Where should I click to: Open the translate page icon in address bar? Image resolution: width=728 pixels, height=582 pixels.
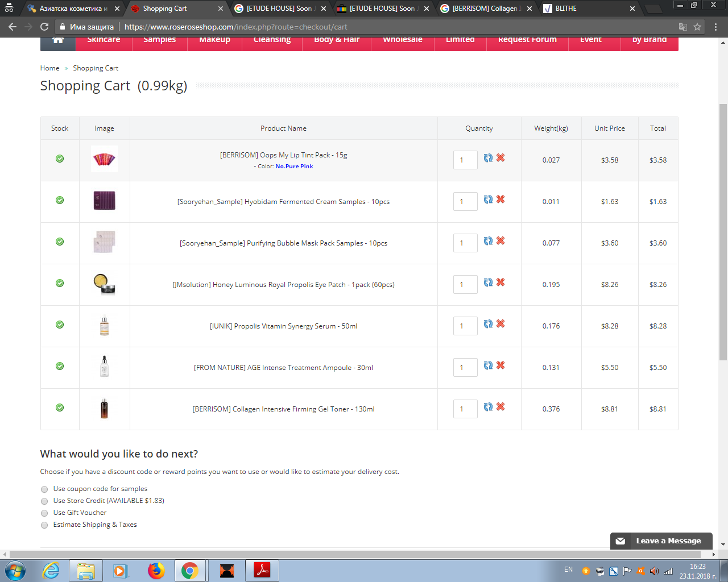(683, 27)
